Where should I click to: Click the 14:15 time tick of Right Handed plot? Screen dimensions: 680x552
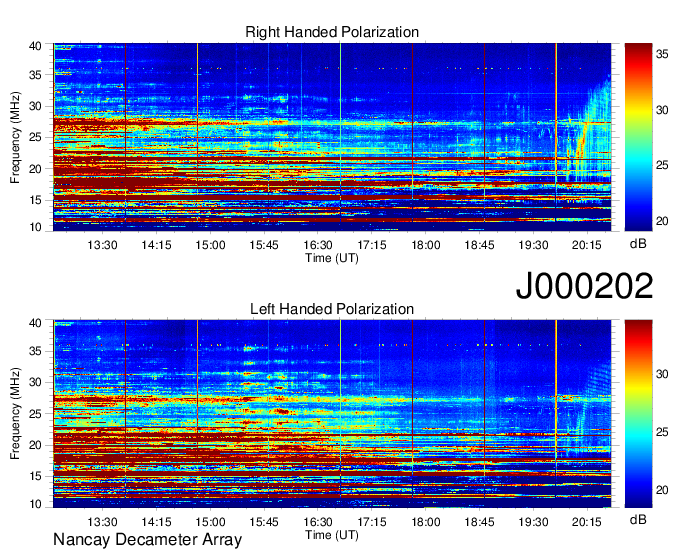pos(156,245)
